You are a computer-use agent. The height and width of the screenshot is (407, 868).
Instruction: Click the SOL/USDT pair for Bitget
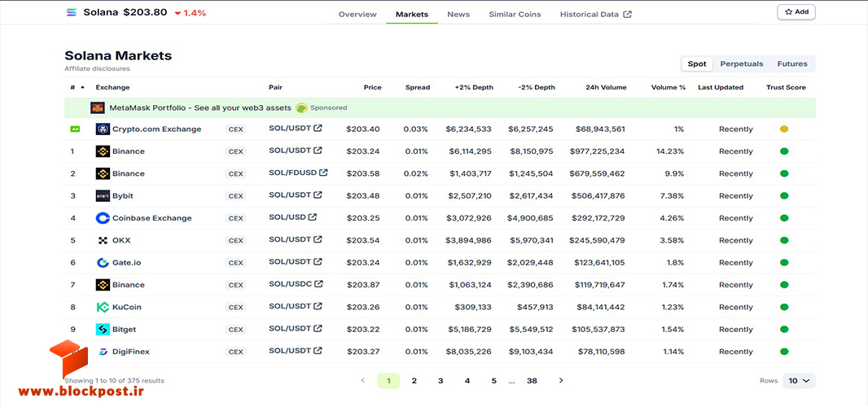click(x=290, y=328)
